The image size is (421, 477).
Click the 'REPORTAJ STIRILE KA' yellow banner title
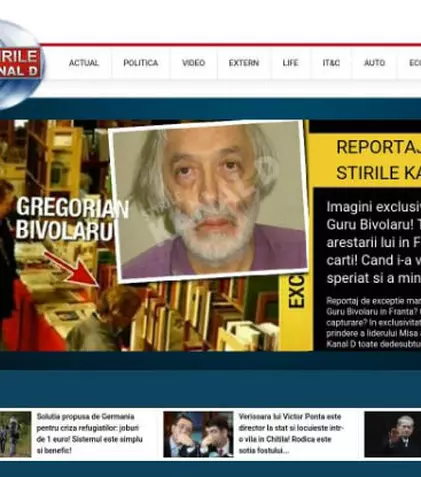(378, 160)
